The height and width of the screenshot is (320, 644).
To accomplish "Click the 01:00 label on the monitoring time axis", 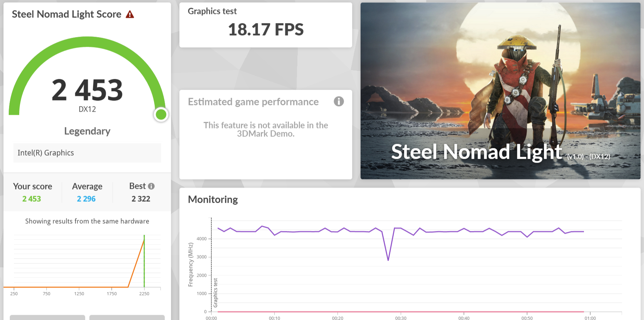I will [x=590, y=318].
